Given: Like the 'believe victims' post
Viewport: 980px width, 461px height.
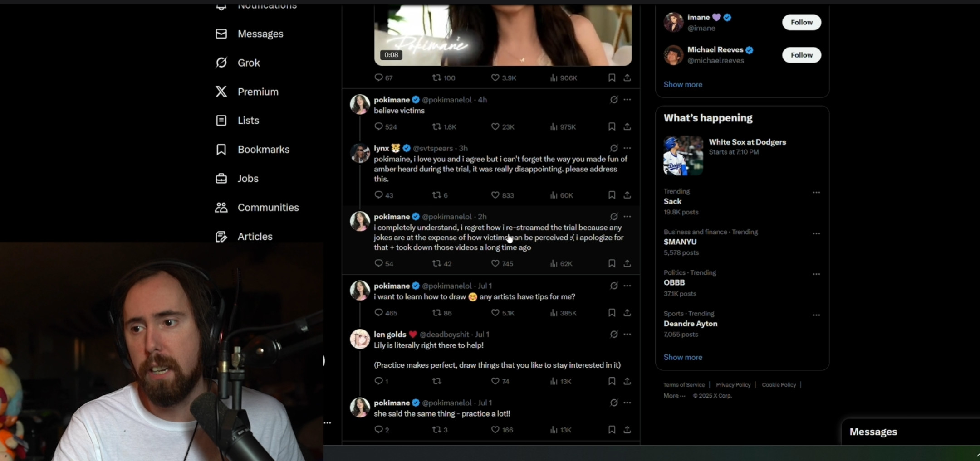Looking at the screenshot, I should pos(502,127).
